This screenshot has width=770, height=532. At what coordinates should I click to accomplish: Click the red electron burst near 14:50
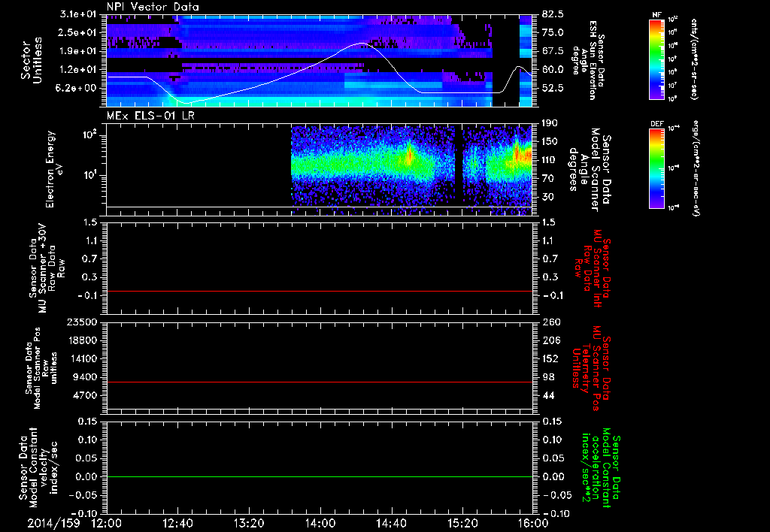click(x=408, y=156)
